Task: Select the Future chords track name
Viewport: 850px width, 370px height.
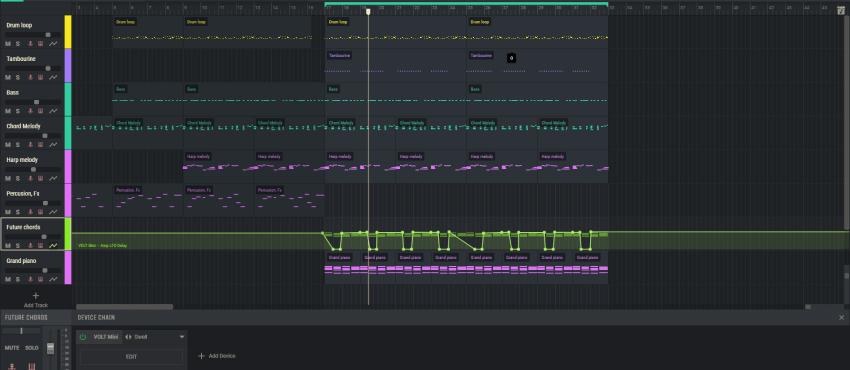Action: coord(23,227)
